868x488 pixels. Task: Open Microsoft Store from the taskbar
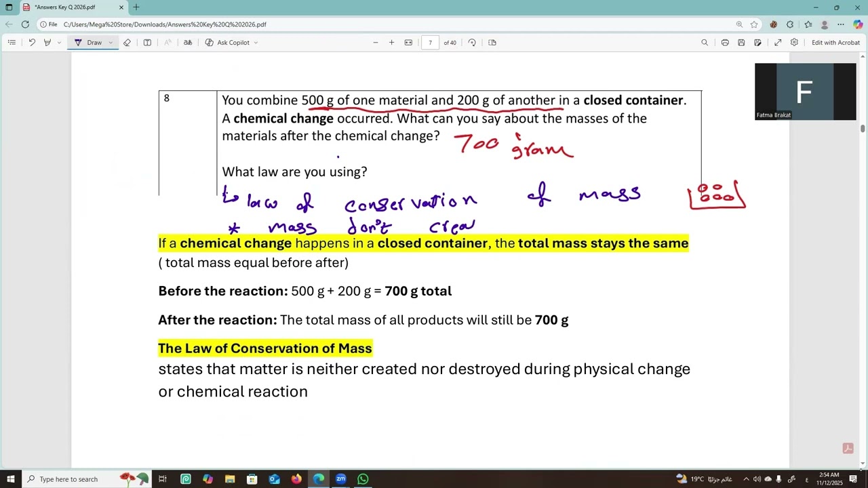click(x=252, y=479)
